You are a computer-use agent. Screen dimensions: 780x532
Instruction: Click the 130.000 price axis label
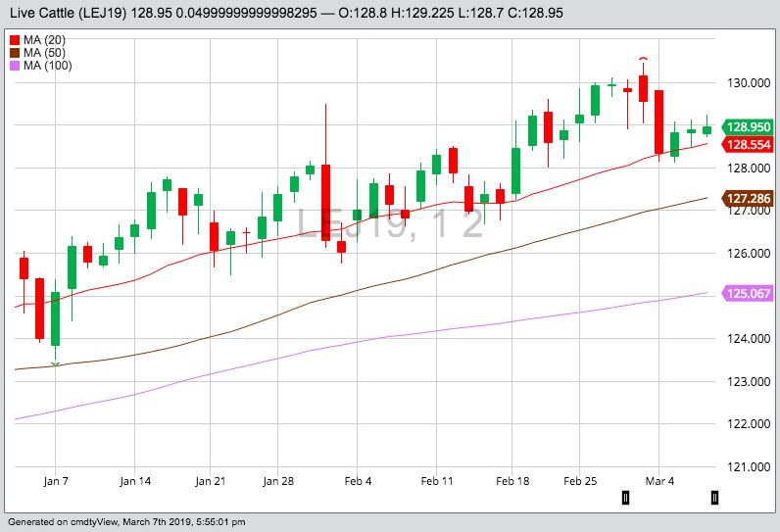[x=749, y=83]
